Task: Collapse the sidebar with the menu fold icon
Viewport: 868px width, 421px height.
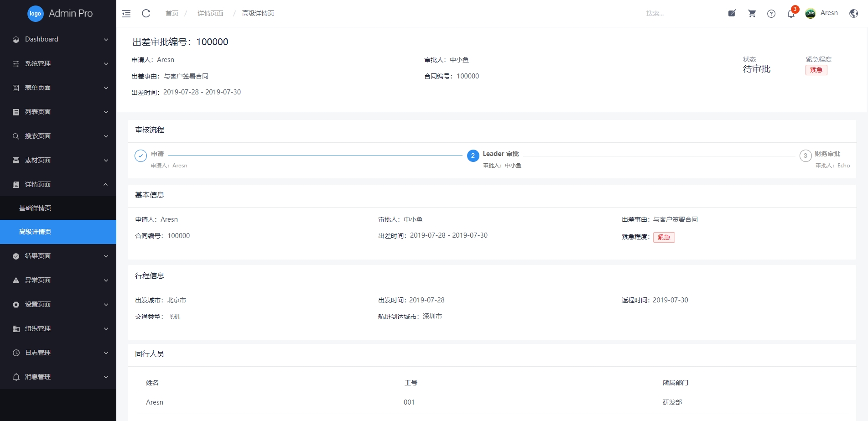Action: [126, 14]
